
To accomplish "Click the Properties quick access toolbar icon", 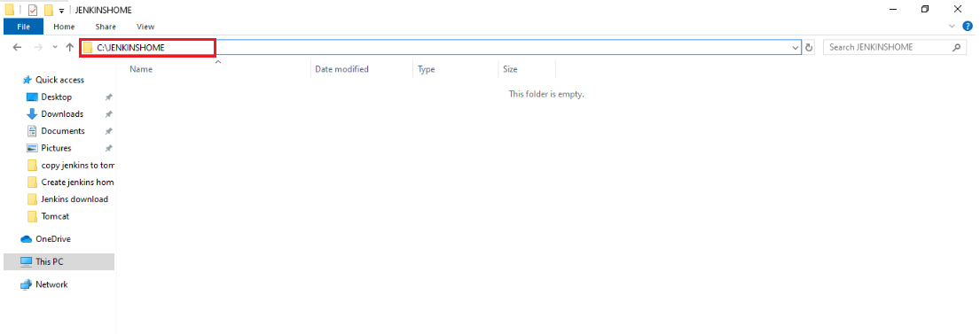I will [33, 10].
